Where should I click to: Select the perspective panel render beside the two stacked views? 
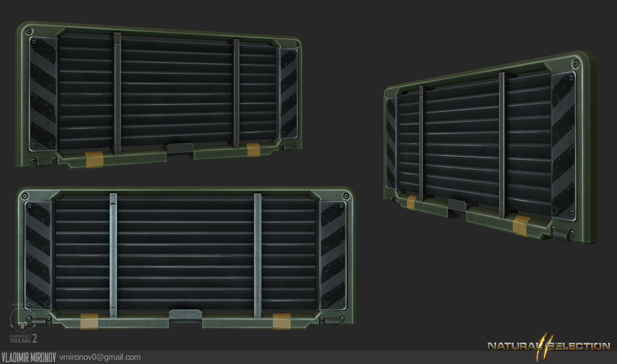click(490, 147)
